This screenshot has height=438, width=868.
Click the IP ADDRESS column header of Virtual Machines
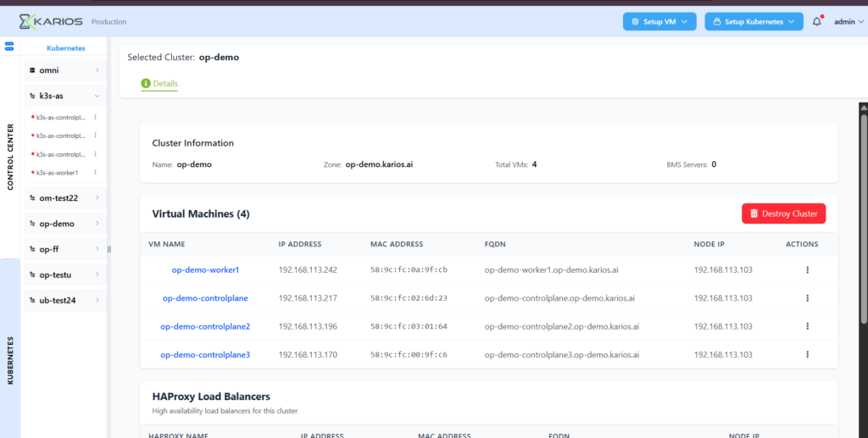pos(300,244)
